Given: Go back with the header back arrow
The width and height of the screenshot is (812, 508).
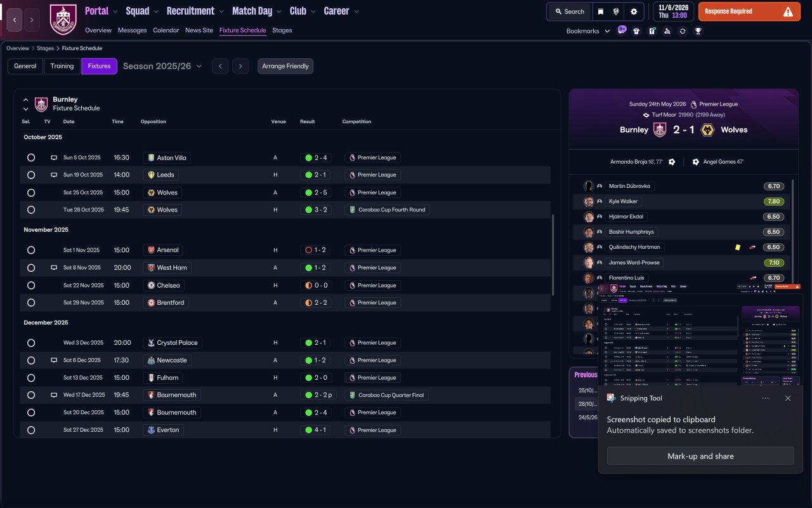Looking at the screenshot, I should pos(15,20).
